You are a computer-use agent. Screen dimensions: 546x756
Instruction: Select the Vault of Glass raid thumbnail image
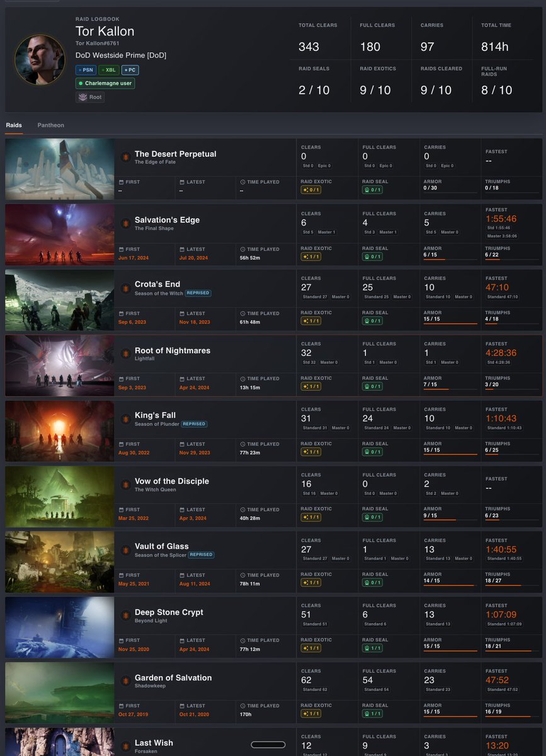60,562
